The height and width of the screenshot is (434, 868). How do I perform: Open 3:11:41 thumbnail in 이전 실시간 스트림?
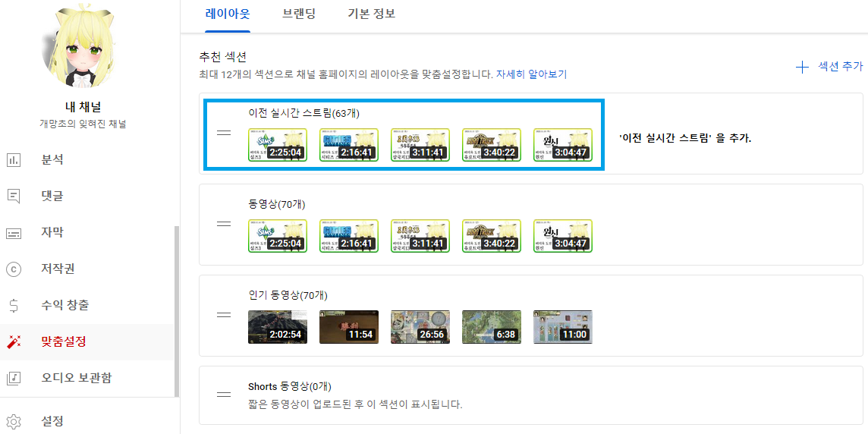(420, 145)
